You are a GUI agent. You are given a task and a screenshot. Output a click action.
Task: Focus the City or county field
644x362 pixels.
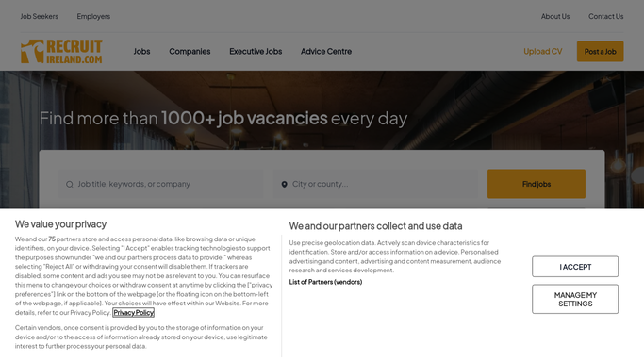point(376,184)
